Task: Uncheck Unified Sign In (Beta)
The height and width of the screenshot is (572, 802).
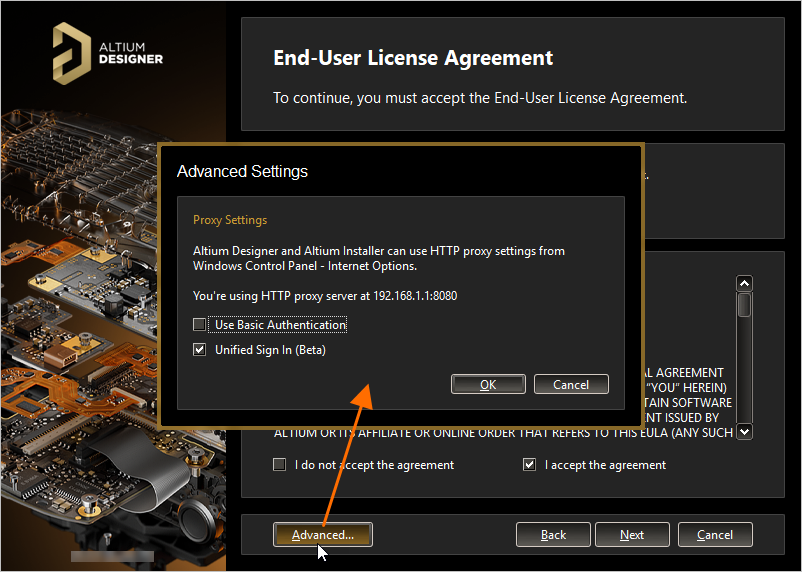Action: [x=199, y=349]
